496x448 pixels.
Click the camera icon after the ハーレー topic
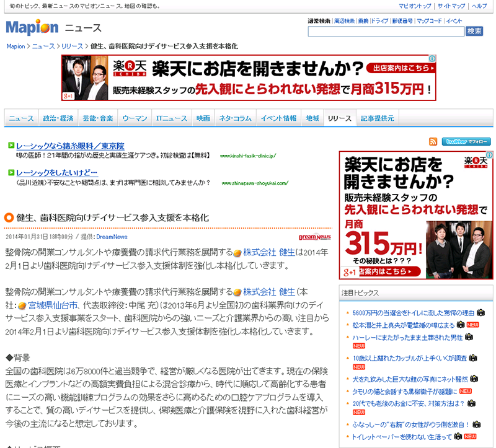coord(469,337)
